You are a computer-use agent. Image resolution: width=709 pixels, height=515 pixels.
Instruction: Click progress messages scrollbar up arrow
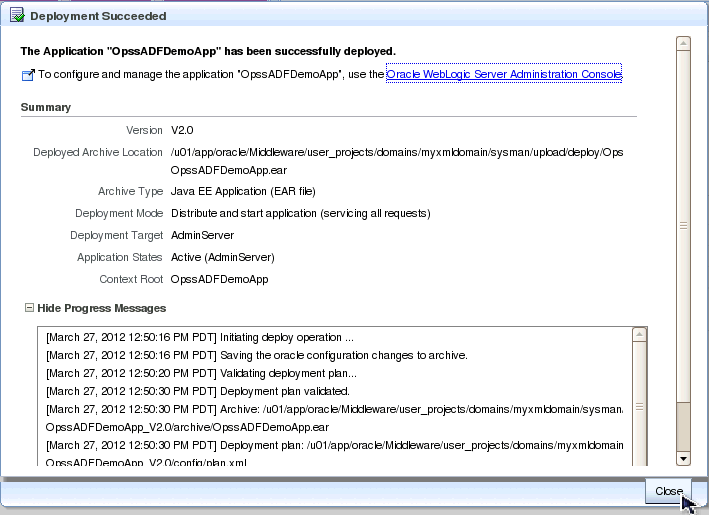[x=639, y=335]
